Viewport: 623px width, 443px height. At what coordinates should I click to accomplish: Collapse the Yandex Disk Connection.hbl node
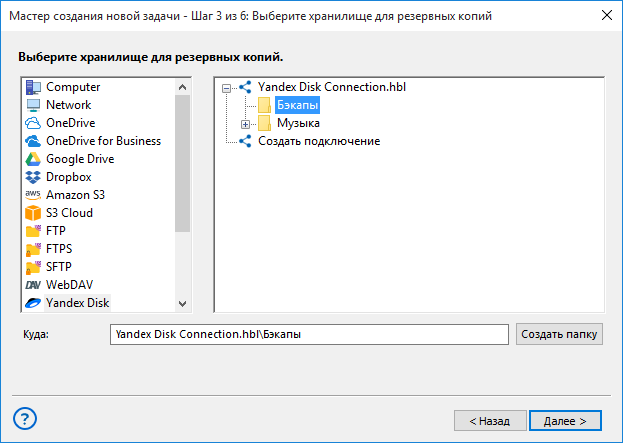pyautogui.click(x=226, y=88)
